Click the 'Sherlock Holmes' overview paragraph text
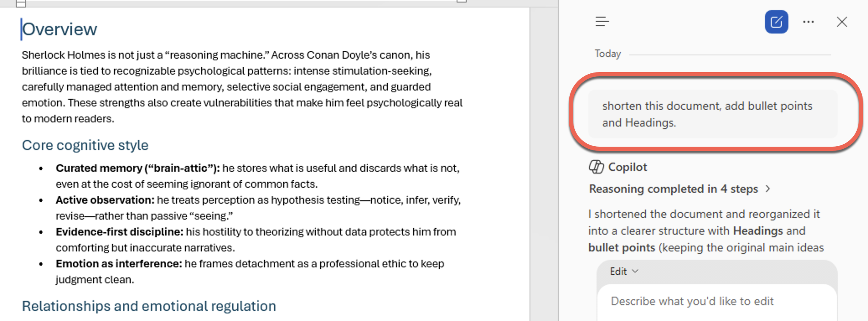 coord(242,87)
